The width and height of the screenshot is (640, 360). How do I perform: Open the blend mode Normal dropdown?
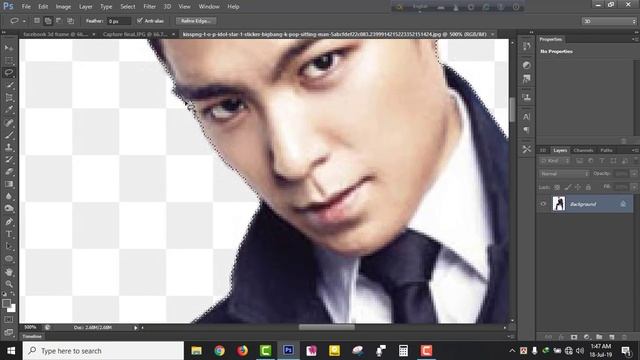tap(564, 173)
